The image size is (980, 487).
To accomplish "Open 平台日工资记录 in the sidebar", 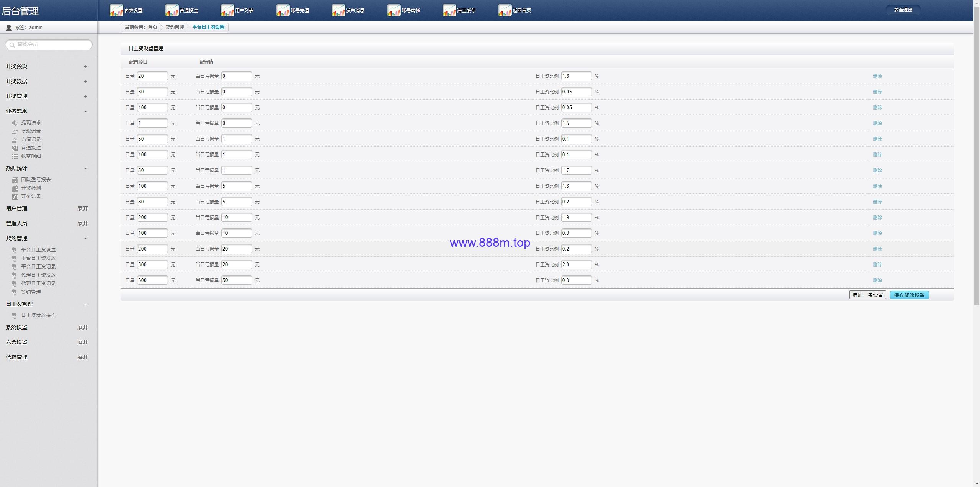I will [x=38, y=267].
